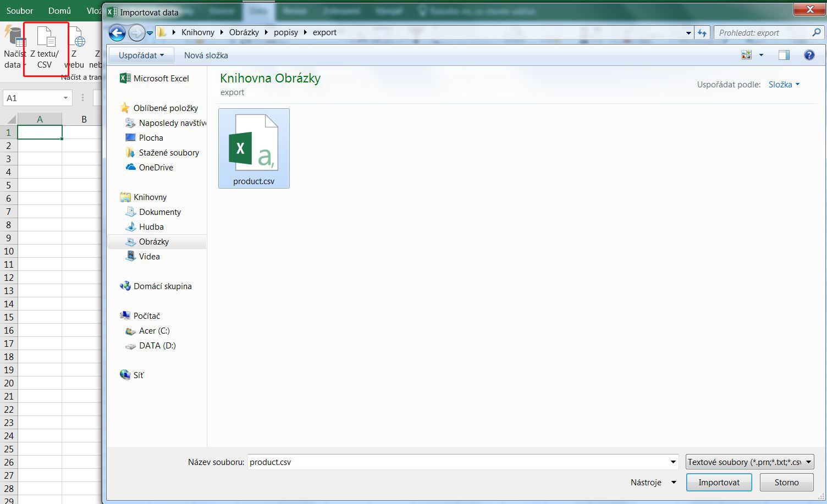Open the Soubor menu tab
This screenshot has height=504, width=827.
20,10
